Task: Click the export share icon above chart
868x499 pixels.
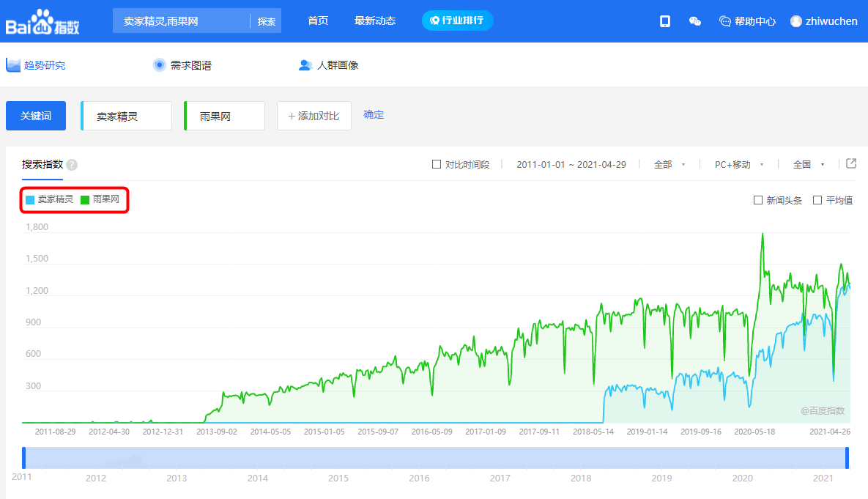Action: coord(851,163)
